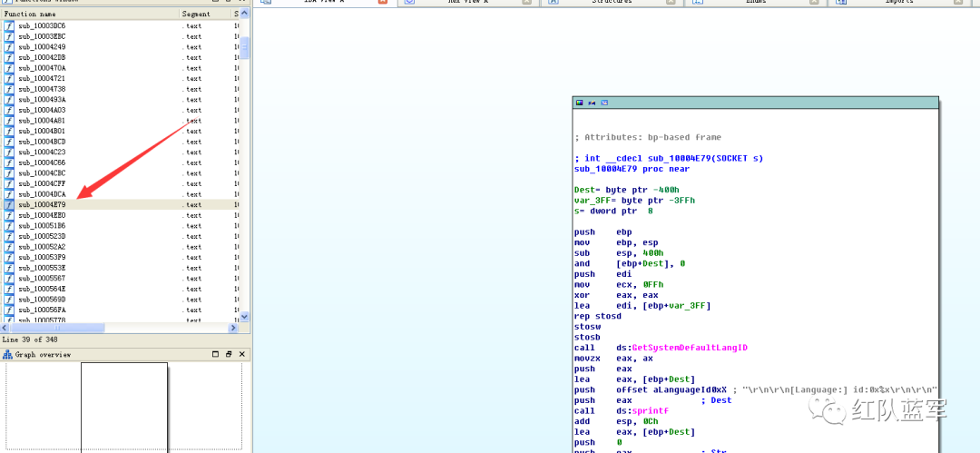Sort by the Segment column header
The image size is (980, 453).
coord(206,14)
